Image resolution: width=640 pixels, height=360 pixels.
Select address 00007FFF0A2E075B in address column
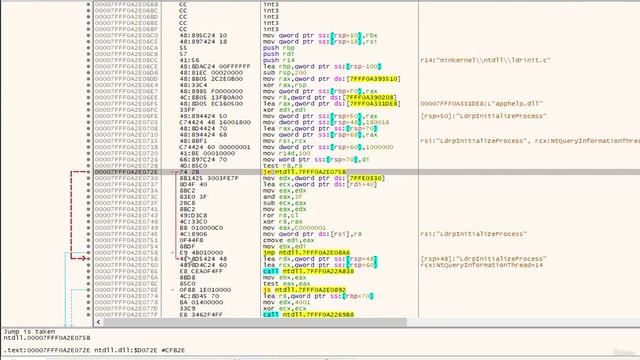pos(127,259)
